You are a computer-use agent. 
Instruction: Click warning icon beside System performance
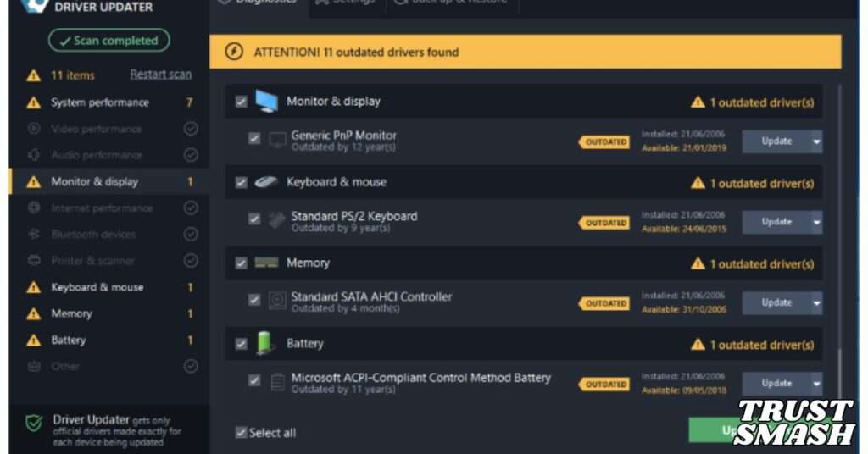[33, 102]
